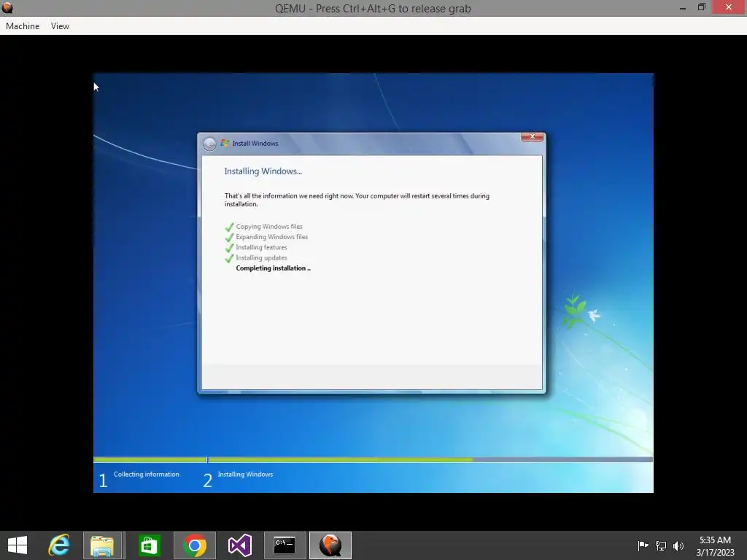Click the QEMU logo in title bar
This screenshot has width=747, height=560.
7,7
